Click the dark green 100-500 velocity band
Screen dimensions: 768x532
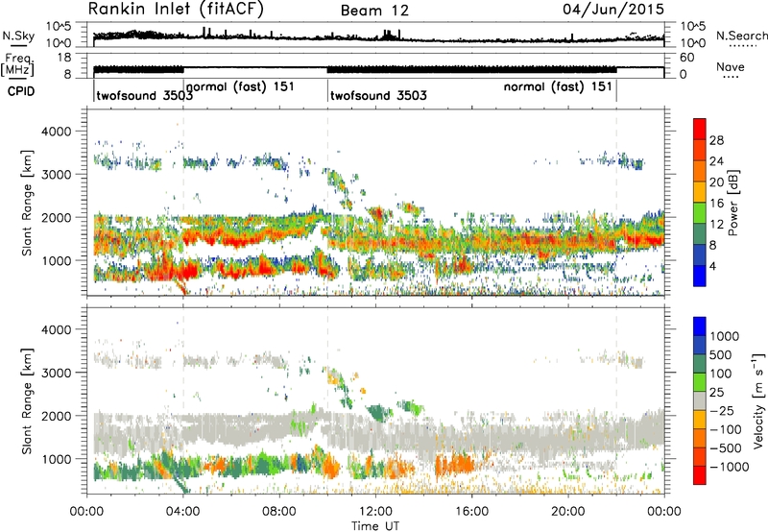[700, 364]
